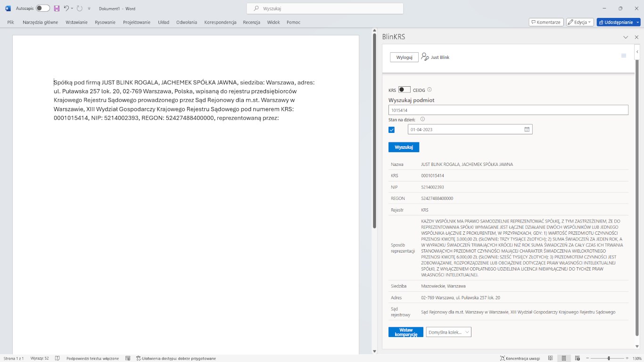The width and height of the screenshot is (644, 362).
Task: Switch to the Widok tab
Action: pos(273,22)
